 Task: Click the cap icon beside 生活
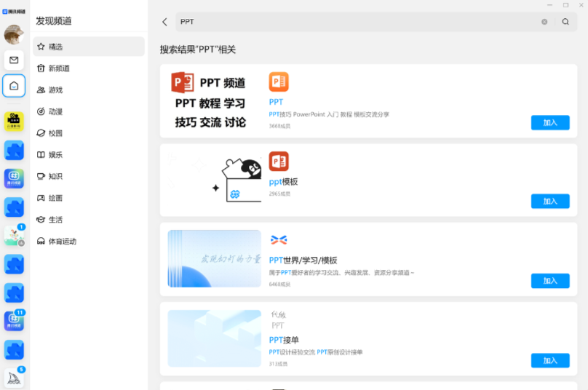[x=41, y=220]
